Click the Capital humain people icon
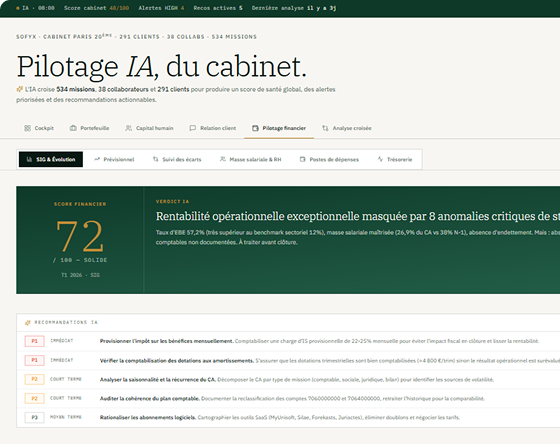Viewport: 560px width, 444px height. click(129, 128)
